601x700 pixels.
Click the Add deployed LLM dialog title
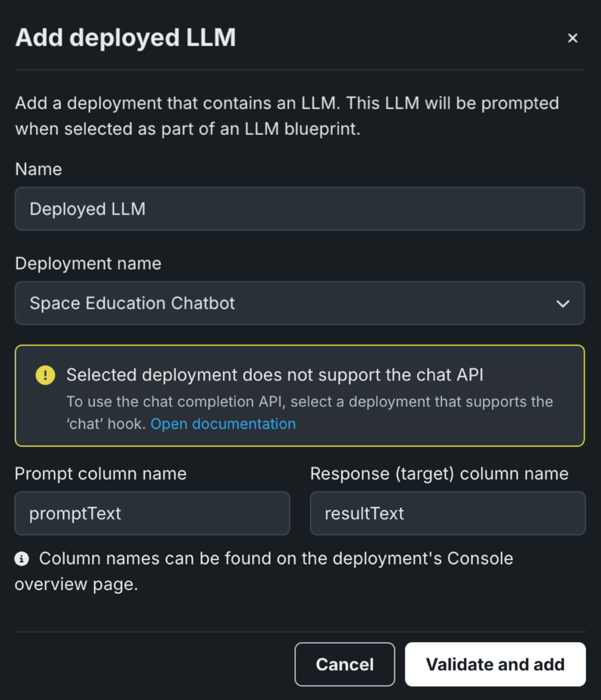tap(125, 37)
